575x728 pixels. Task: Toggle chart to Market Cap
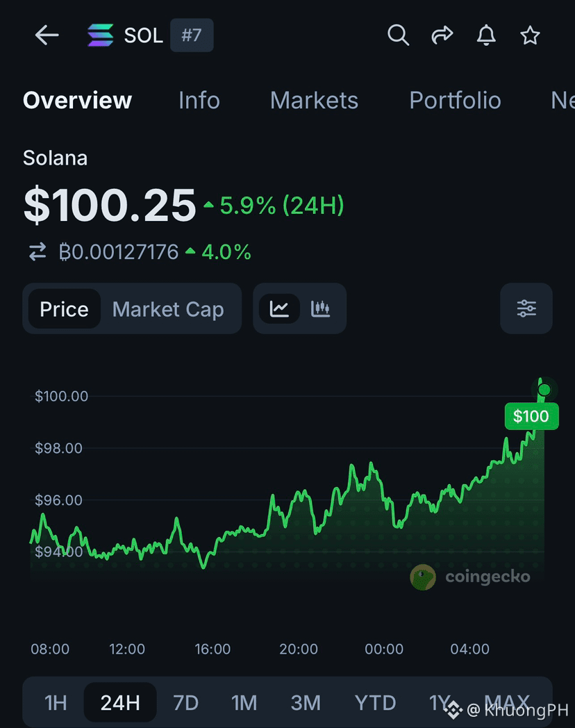click(168, 309)
